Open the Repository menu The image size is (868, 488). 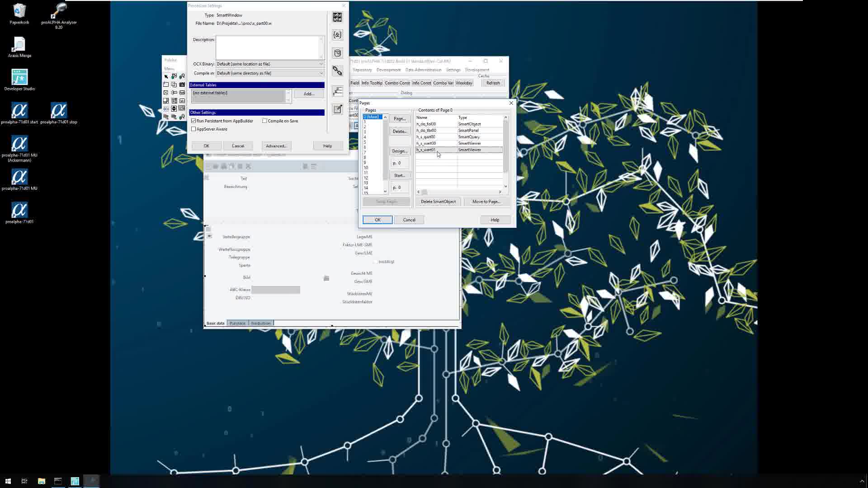tap(362, 70)
